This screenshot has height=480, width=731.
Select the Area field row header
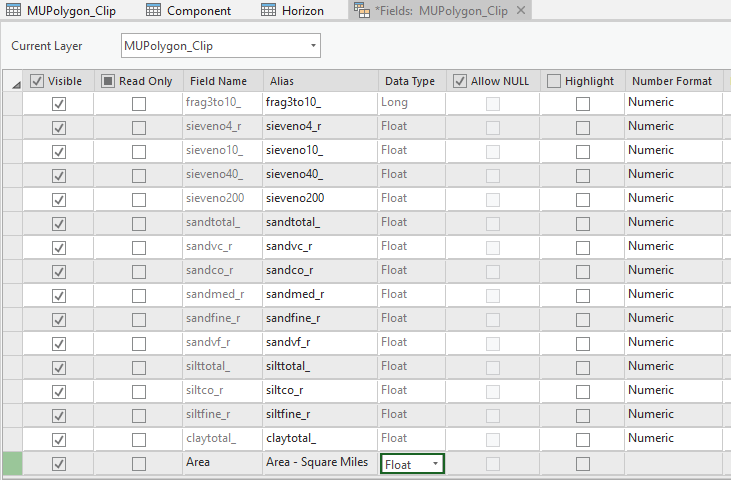click(13, 463)
